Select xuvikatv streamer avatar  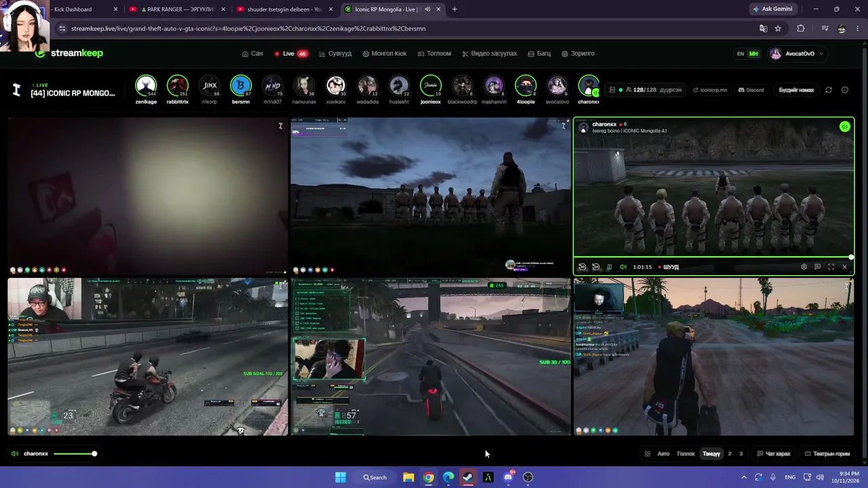pyautogui.click(x=336, y=86)
